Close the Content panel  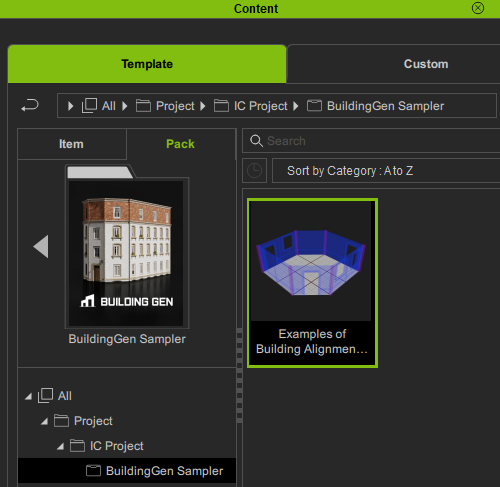pos(478,8)
